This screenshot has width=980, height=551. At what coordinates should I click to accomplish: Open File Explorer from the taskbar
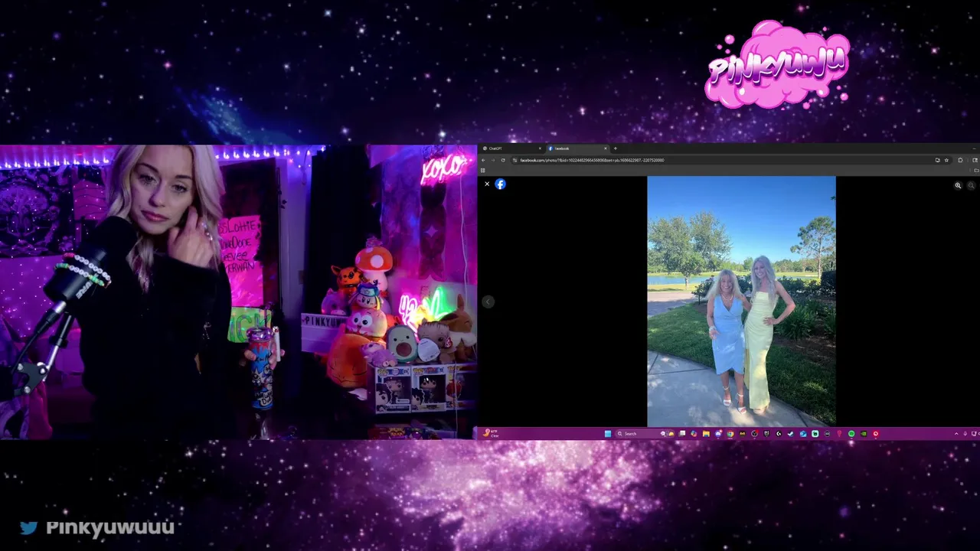[706, 434]
